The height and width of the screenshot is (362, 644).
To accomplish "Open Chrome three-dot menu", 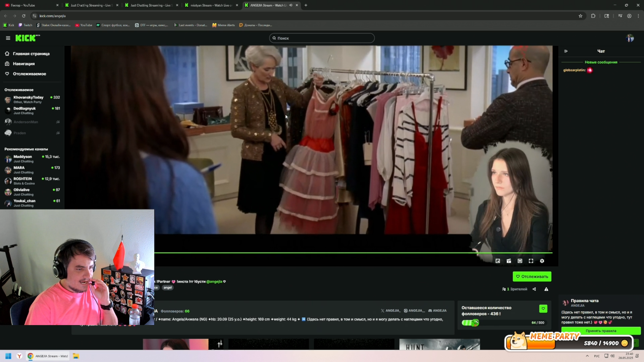I will (x=638, y=16).
